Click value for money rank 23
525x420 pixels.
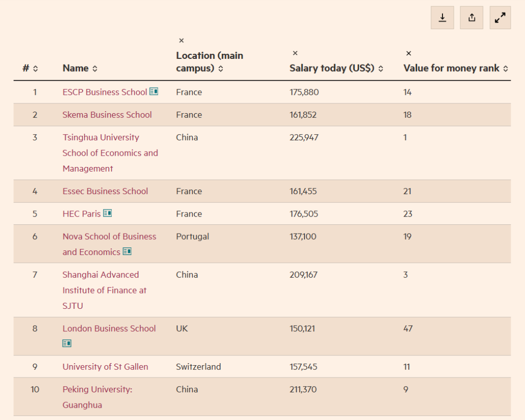coord(408,214)
